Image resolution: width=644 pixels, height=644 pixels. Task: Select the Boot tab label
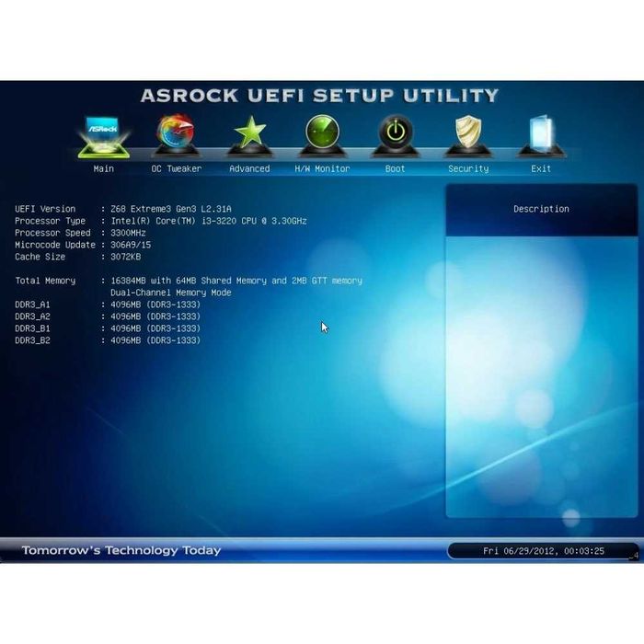click(x=396, y=168)
